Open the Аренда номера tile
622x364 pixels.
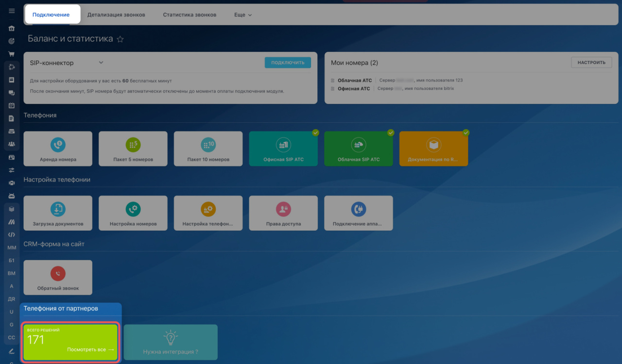[58, 149]
